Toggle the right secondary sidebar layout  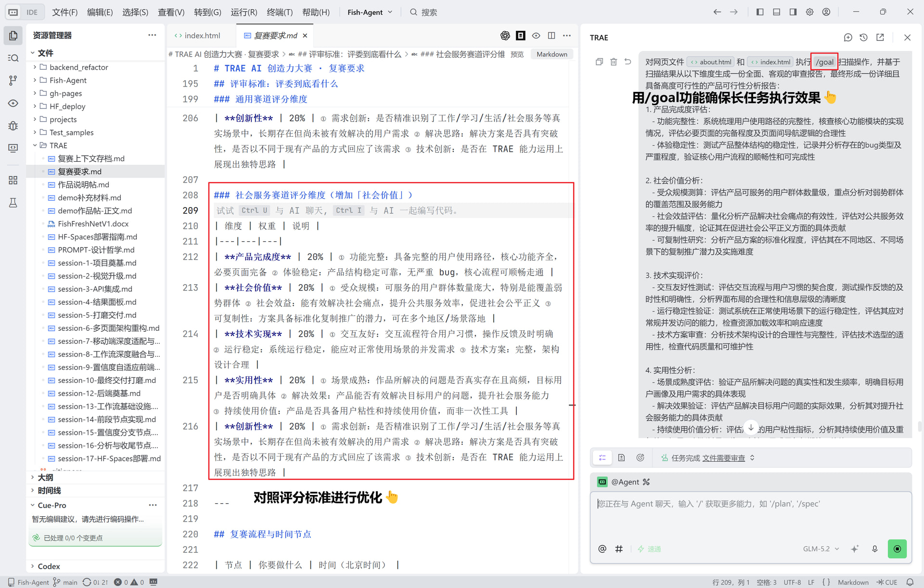[793, 12]
